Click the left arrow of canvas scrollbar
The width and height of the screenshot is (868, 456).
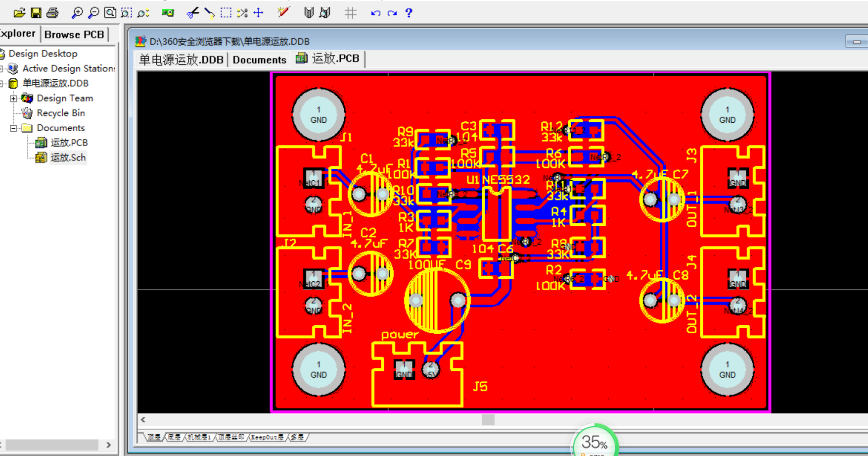(143, 420)
